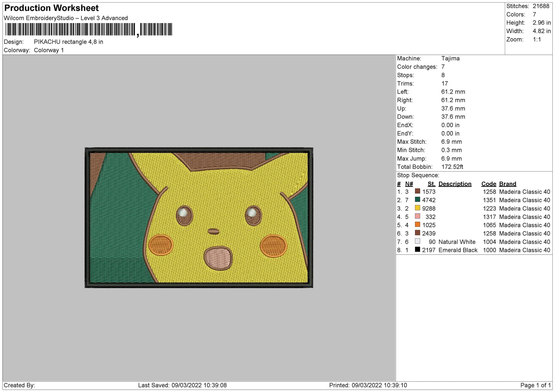Select the pink swatch with code 1317
The height and width of the screenshot is (392, 555).
(417, 217)
